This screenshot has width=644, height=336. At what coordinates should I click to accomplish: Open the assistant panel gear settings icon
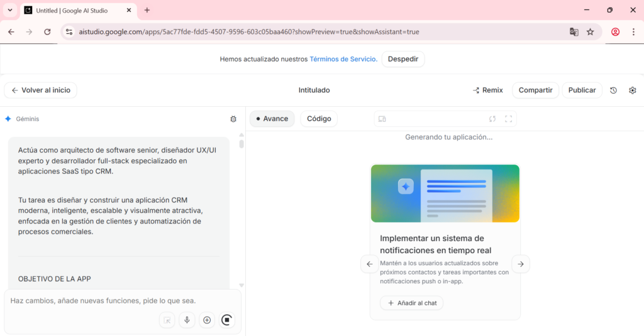click(x=233, y=119)
